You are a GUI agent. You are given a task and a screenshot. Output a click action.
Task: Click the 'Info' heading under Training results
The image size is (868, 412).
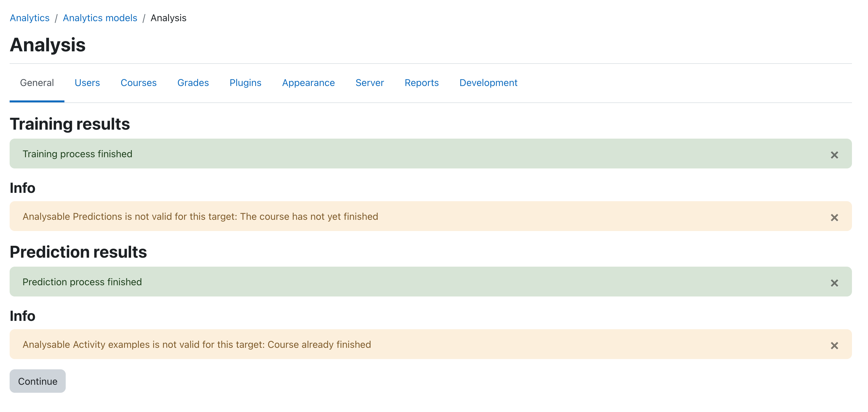pos(22,188)
